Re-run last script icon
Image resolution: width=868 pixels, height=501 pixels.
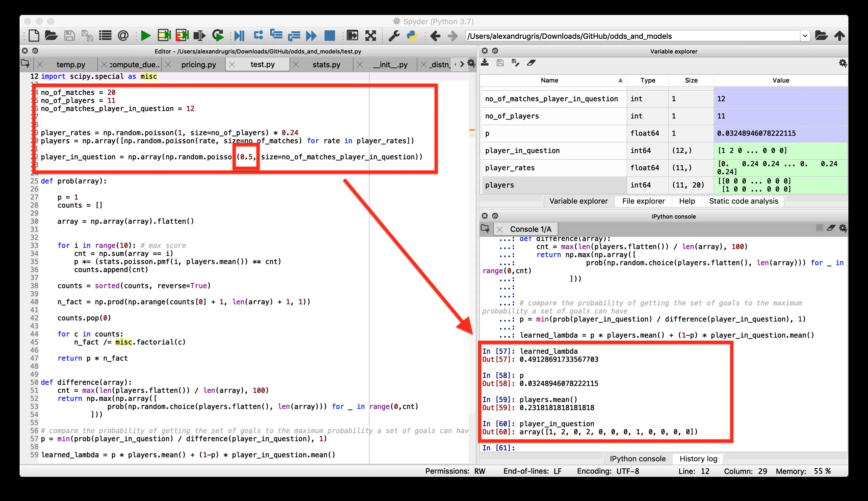click(218, 35)
